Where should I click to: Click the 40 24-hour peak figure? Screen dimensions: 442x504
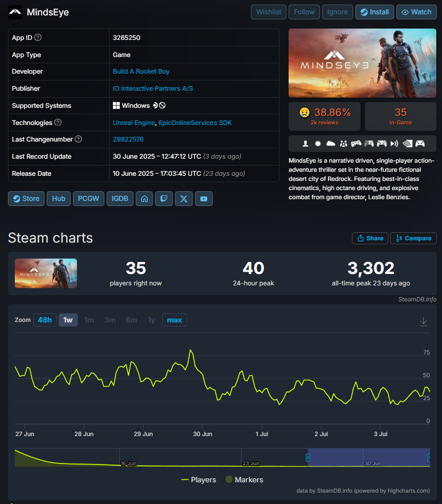coord(253,268)
